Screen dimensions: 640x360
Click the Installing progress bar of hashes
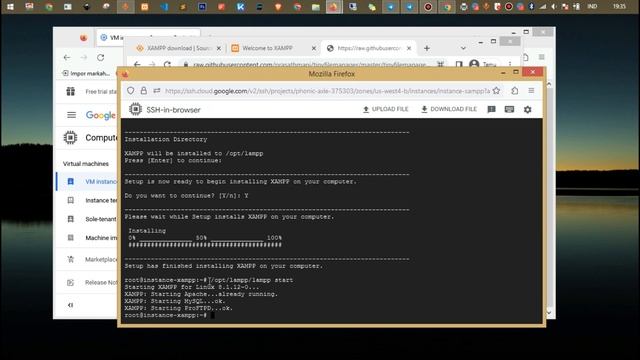point(205,245)
